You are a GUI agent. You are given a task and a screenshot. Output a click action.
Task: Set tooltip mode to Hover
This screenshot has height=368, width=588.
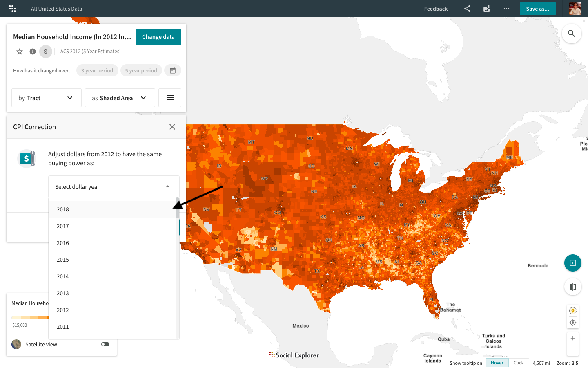497,363
